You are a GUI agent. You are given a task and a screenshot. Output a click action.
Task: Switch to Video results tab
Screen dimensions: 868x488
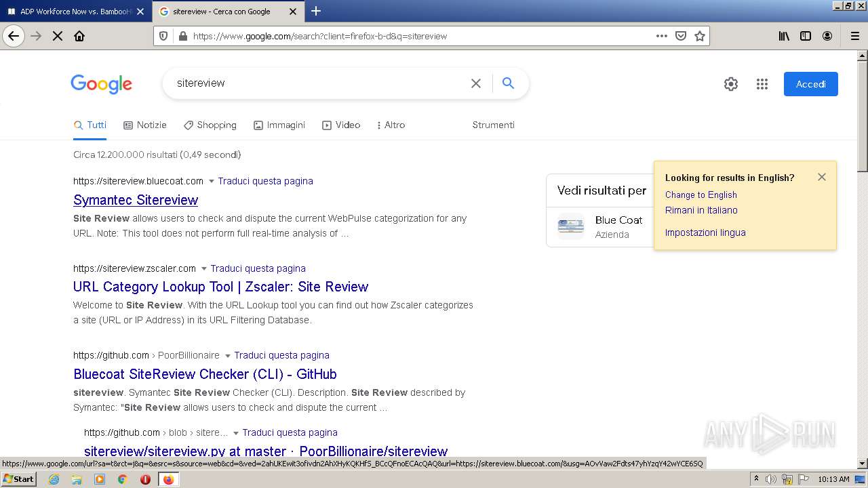point(341,125)
